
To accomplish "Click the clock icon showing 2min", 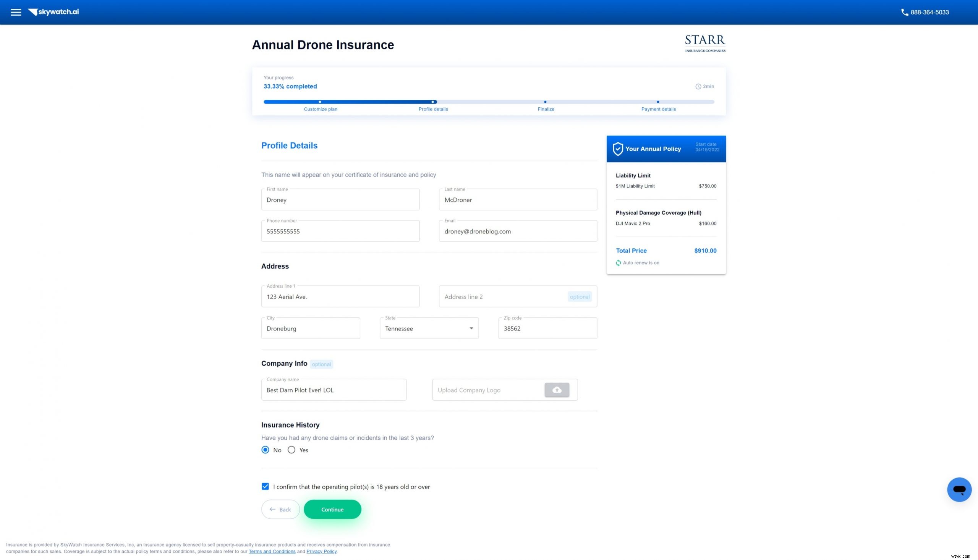I will [699, 86].
